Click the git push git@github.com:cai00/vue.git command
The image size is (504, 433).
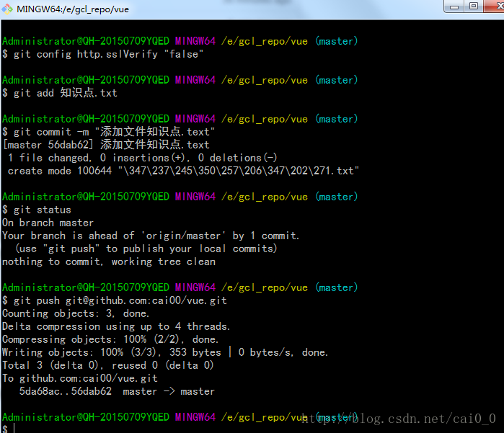(115, 300)
